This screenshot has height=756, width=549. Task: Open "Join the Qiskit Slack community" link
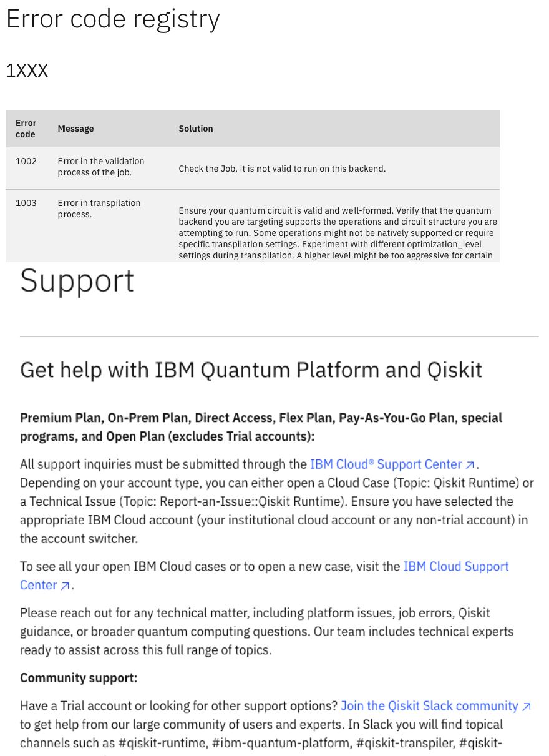429,706
